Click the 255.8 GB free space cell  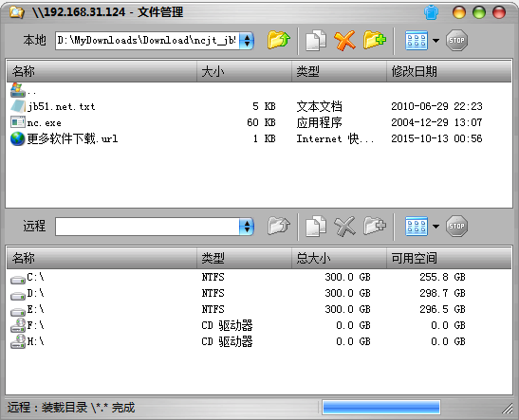(x=442, y=277)
